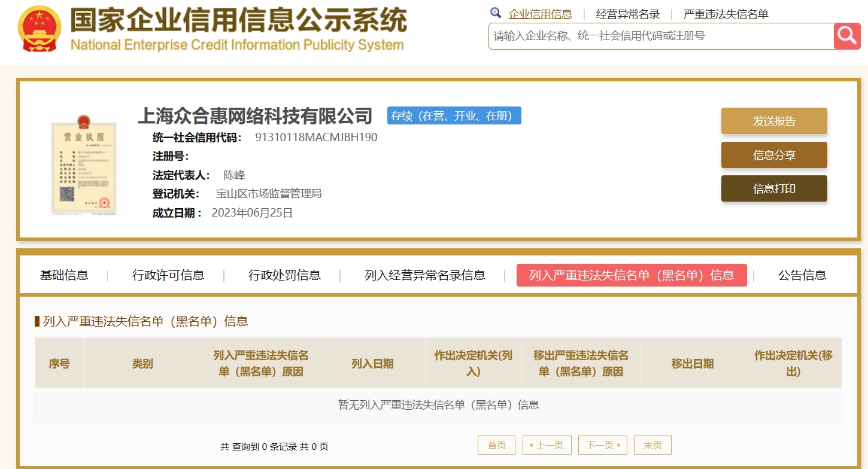
Task: Jump to 末页 pagination button
Action: click(652, 445)
